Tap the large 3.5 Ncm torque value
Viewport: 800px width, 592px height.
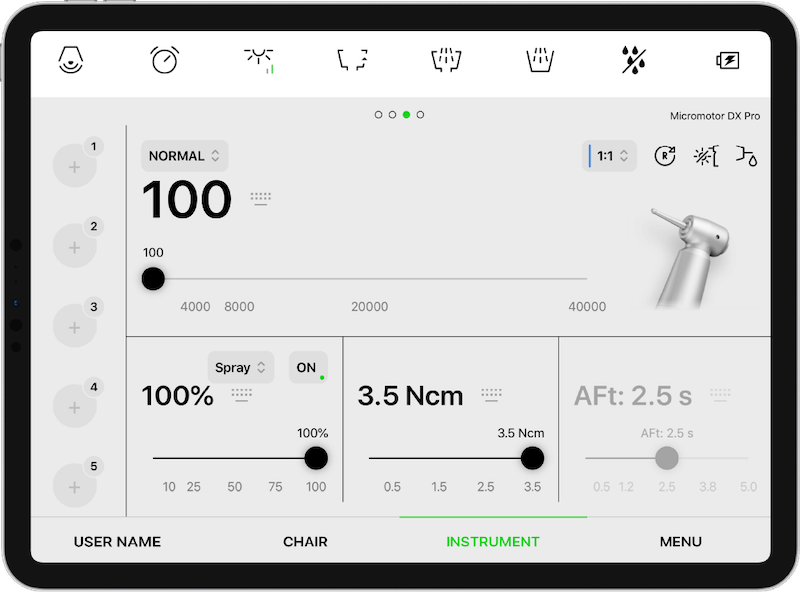pyautogui.click(x=410, y=396)
